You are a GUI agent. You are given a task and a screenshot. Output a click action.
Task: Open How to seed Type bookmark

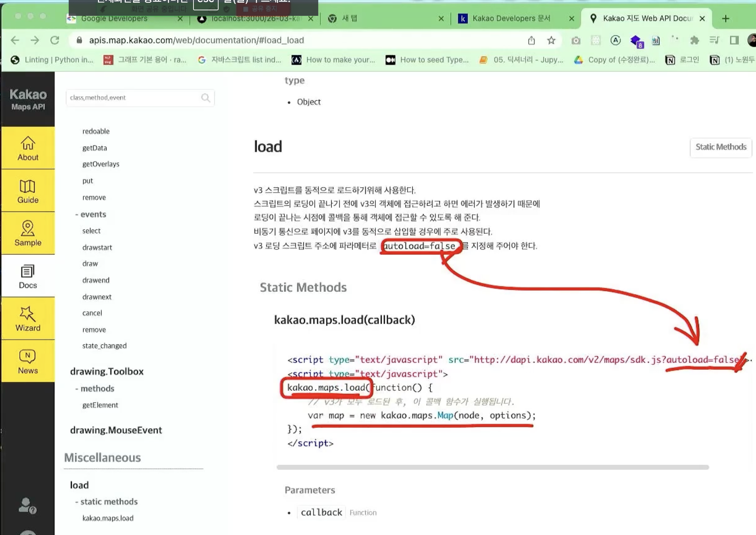click(x=427, y=60)
